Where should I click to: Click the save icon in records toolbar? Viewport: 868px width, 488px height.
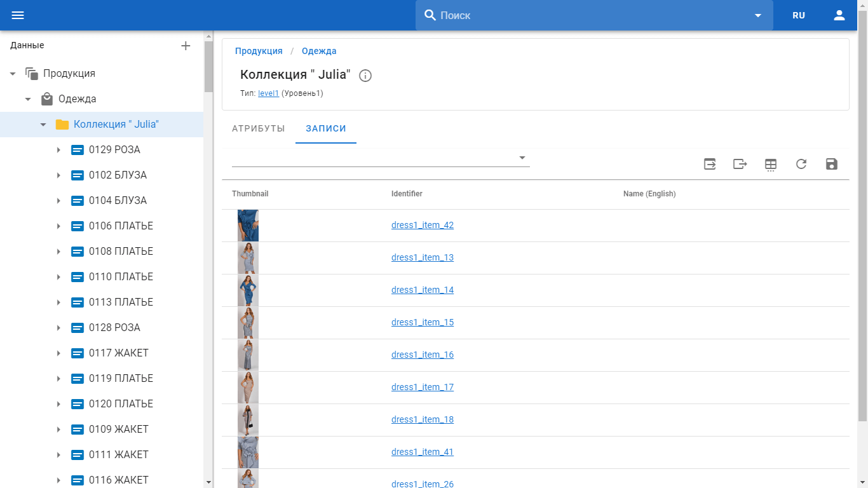[832, 165]
